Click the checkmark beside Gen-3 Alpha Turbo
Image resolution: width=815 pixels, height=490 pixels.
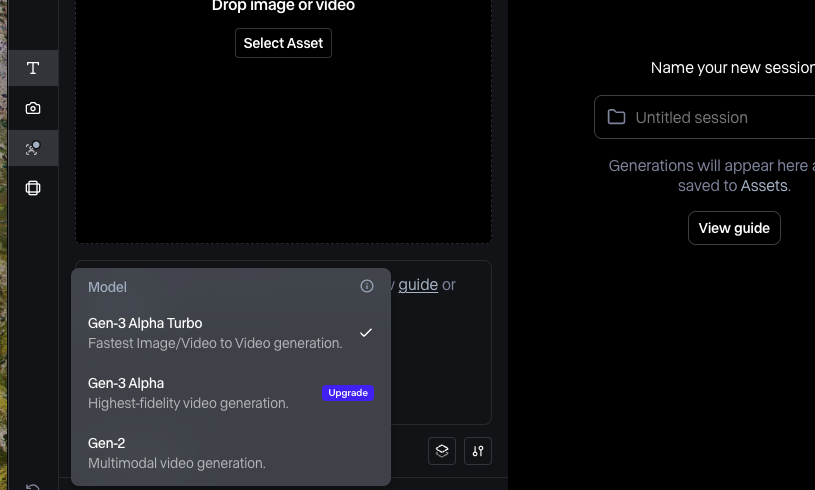coord(366,333)
